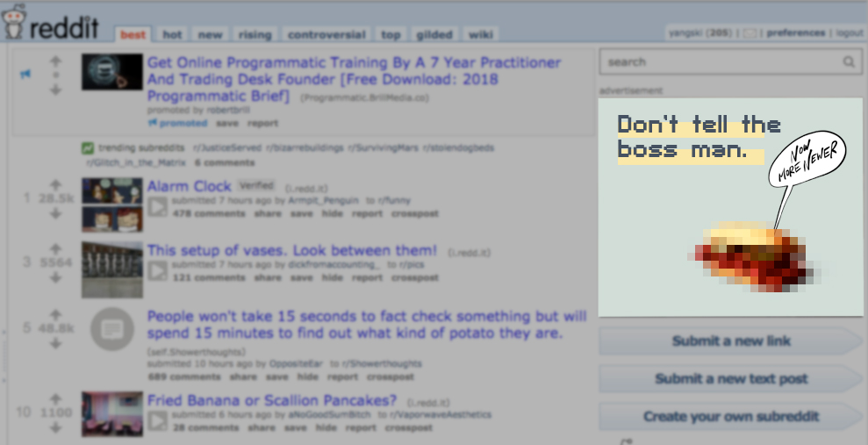Screen dimensions: 868x445
Task: Click Submit a new link button
Action: (x=731, y=341)
